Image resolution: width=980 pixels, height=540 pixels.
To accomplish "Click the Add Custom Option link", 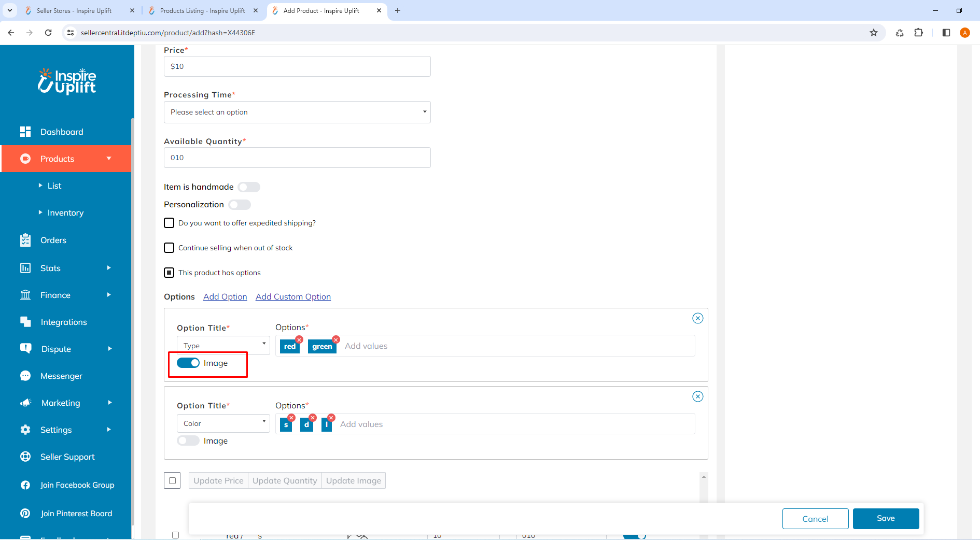I will pos(293,296).
